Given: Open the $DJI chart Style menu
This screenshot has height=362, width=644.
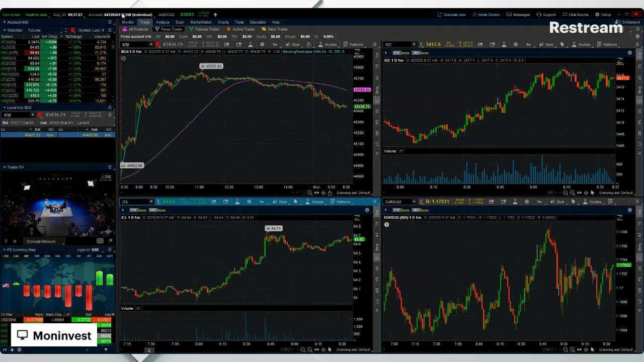Looking at the screenshot, I should (292, 44).
